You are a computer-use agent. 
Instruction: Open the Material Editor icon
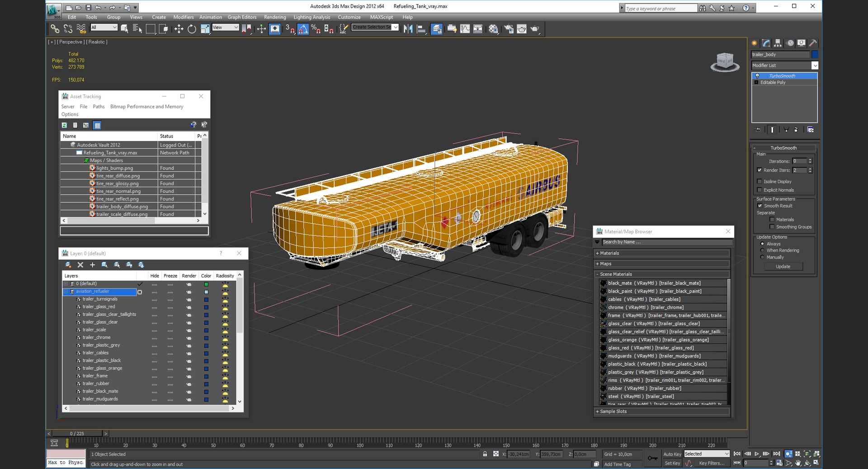click(x=493, y=29)
